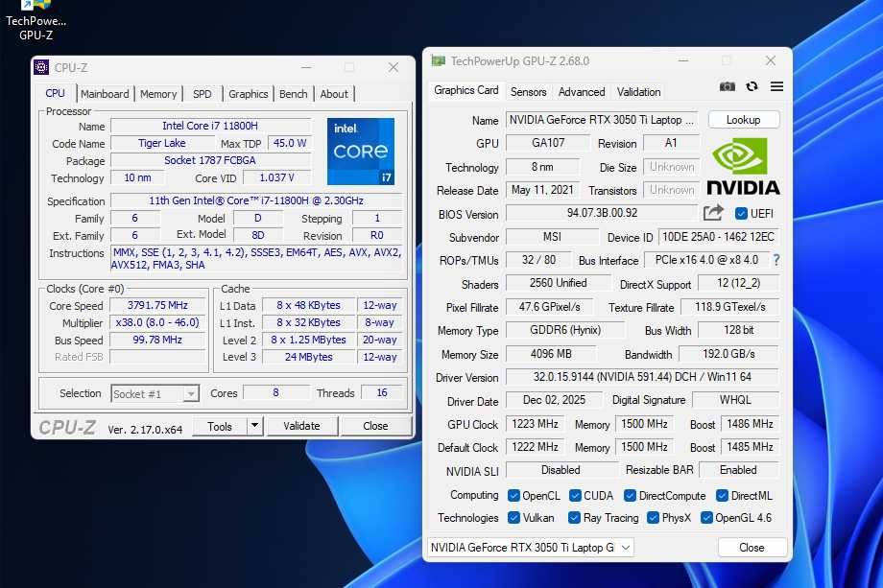
Task: Click the Memory Type GDDR6 (Hynix) field
Action: (x=565, y=330)
